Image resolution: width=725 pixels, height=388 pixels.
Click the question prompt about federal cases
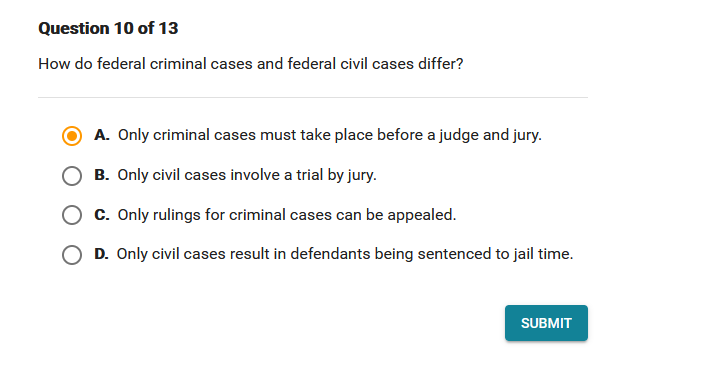click(x=251, y=64)
